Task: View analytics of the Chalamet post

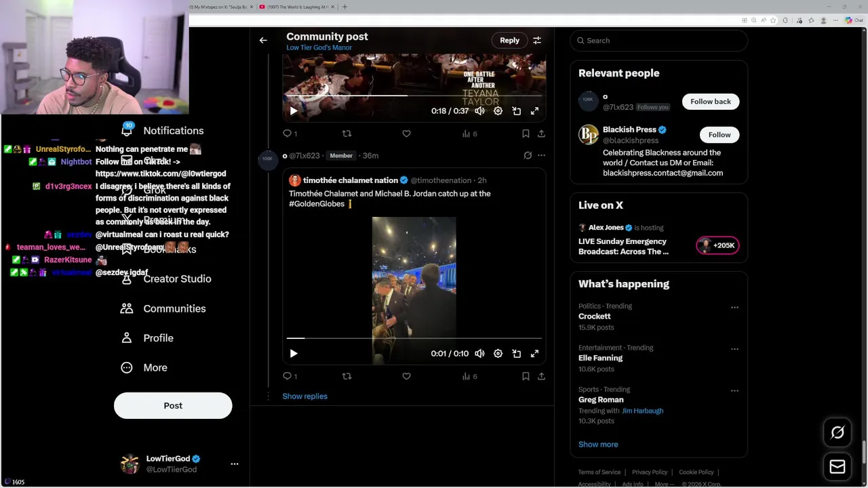Action: pos(469,376)
